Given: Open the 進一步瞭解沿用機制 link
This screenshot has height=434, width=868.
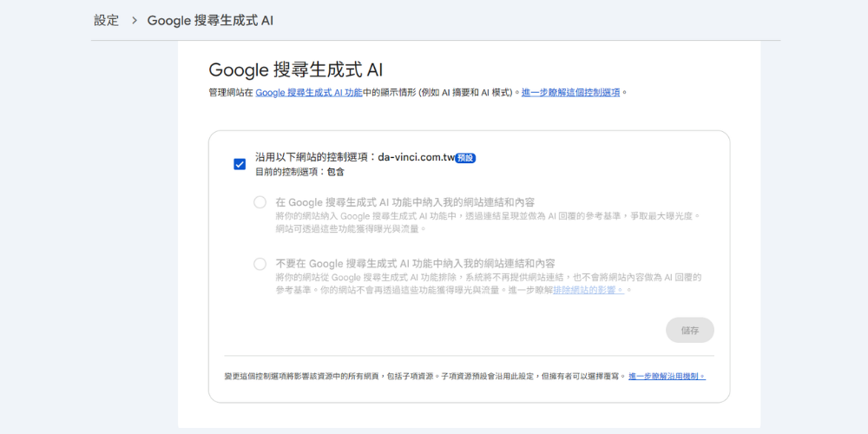Looking at the screenshot, I should pos(667,377).
